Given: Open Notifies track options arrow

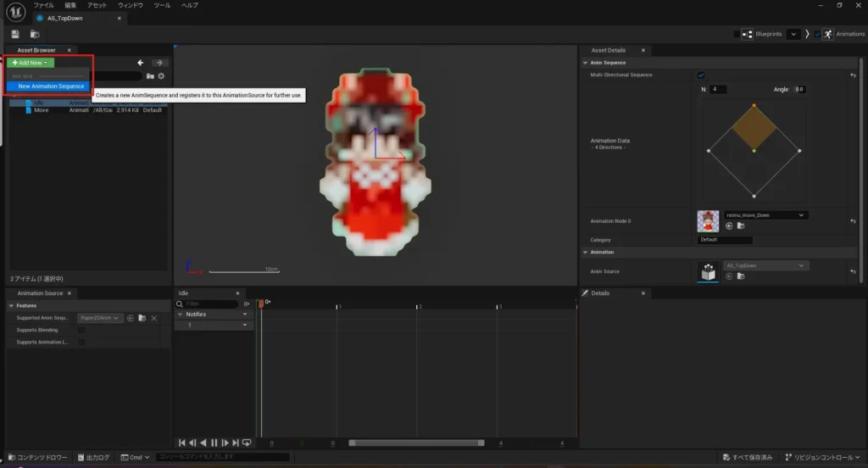Looking at the screenshot, I should click(x=245, y=315).
